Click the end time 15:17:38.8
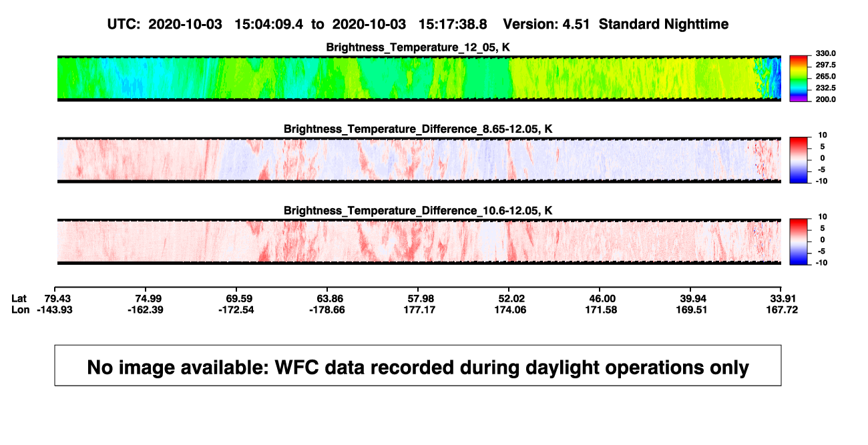Viewport: 868px width, 445px height. (453, 24)
